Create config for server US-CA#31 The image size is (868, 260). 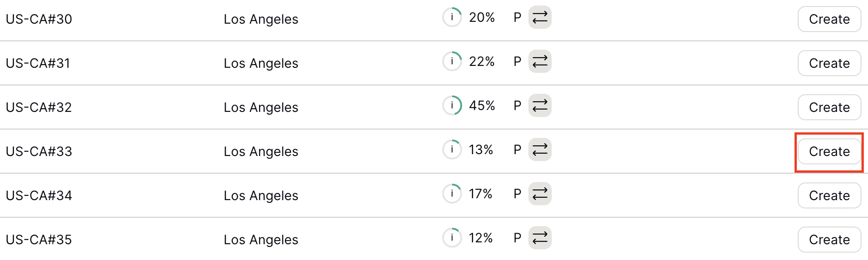pyautogui.click(x=829, y=63)
